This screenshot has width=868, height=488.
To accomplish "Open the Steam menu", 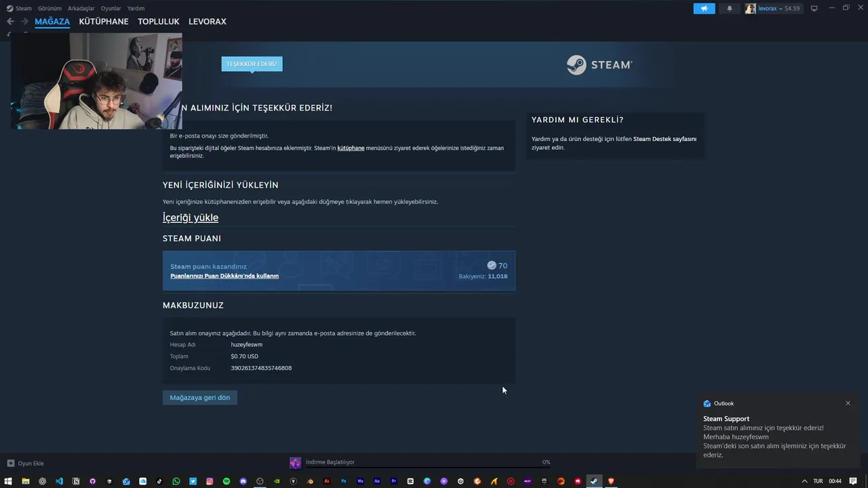I will (x=19, y=9).
